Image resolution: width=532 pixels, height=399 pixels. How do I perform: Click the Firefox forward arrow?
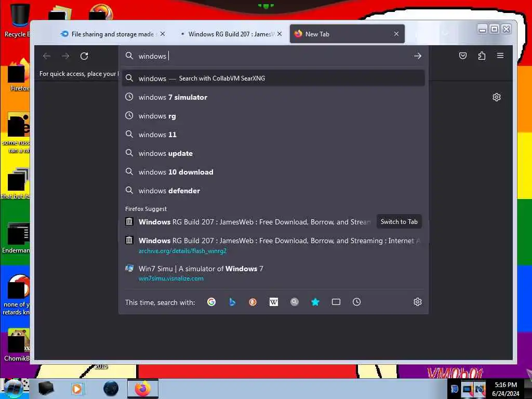(x=65, y=56)
